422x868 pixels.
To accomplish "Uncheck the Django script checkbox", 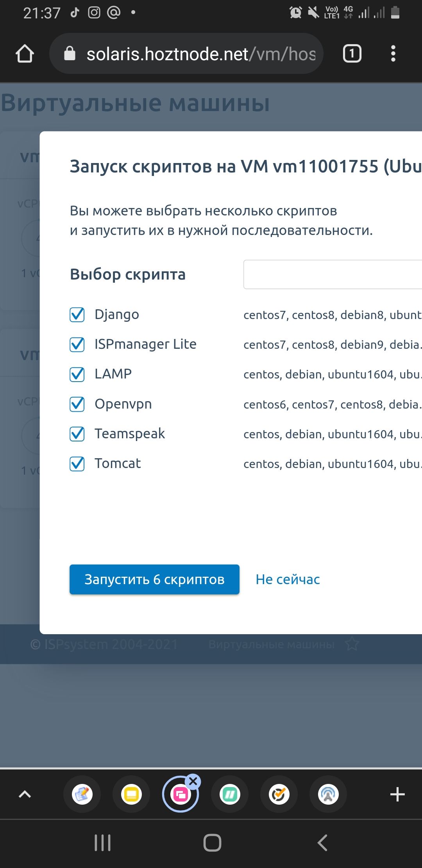I will [x=77, y=315].
